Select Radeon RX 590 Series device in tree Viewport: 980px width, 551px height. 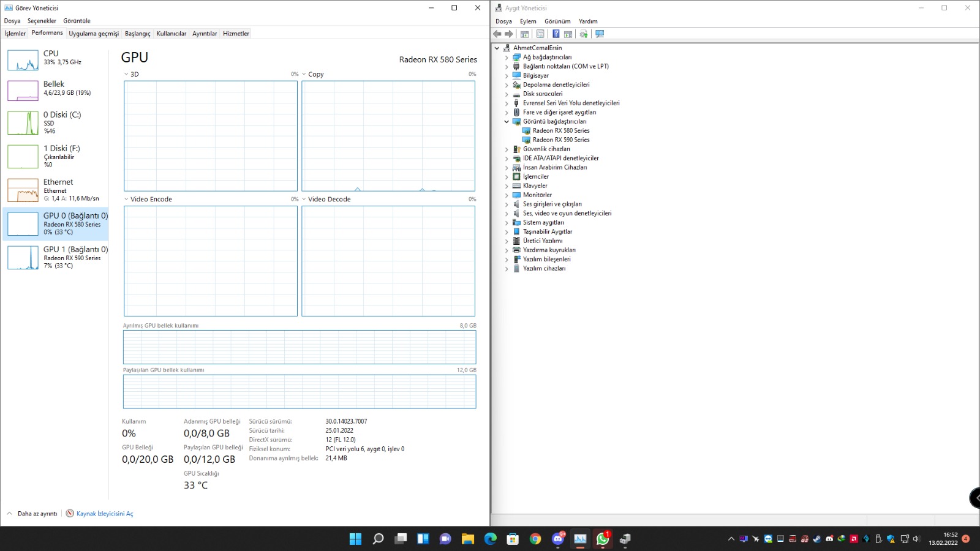pos(561,140)
